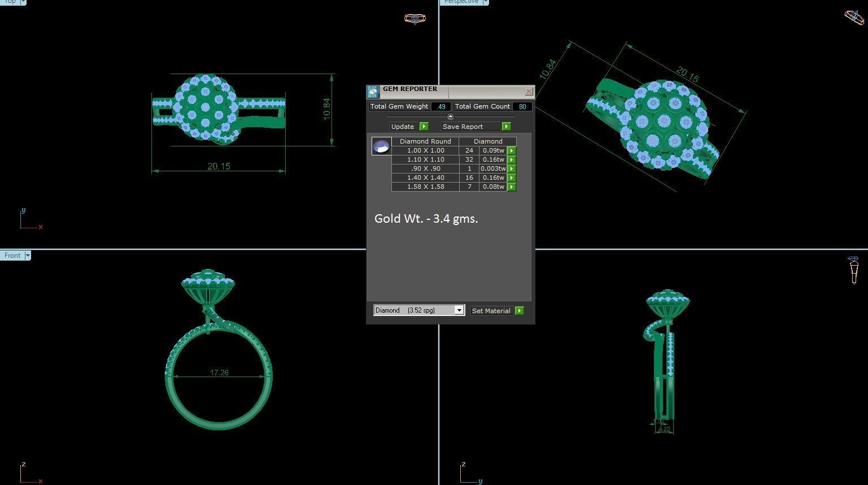Click the Total Gem Count value 80
The width and height of the screenshot is (868, 485).
click(x=522, y=106)
